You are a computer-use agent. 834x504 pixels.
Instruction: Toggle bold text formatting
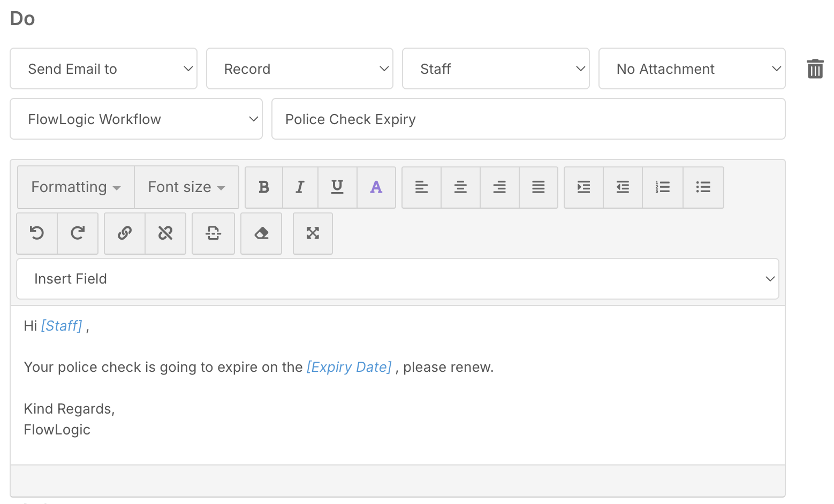coord(263,187)
